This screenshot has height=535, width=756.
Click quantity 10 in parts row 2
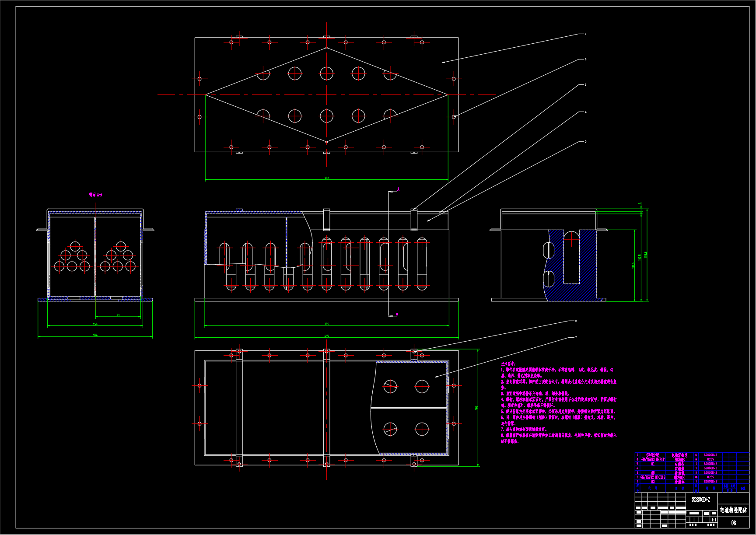coord(696,477)
